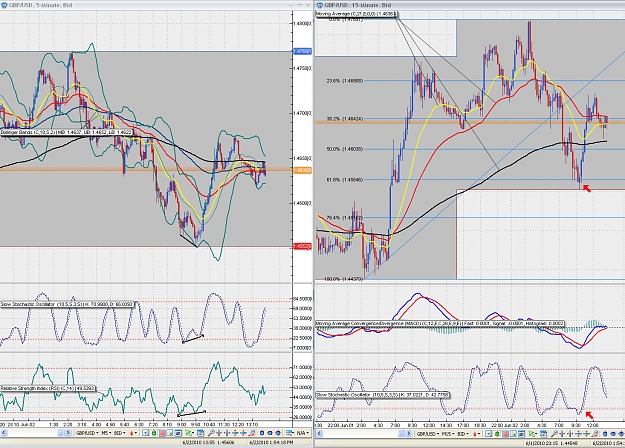The image size is (625, 448).
Task: Select the 15-Minute Slow Stochastic Oscillator label
Action: point(382,395)
